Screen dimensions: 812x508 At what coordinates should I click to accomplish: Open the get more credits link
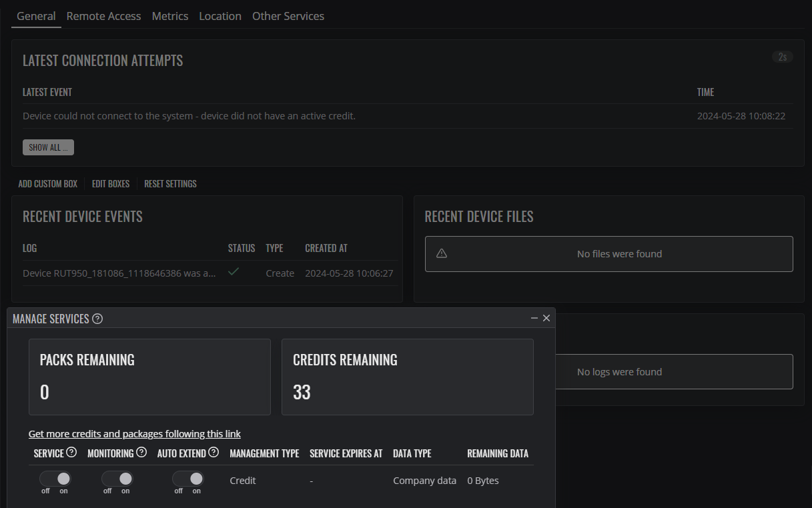point(135,434)
